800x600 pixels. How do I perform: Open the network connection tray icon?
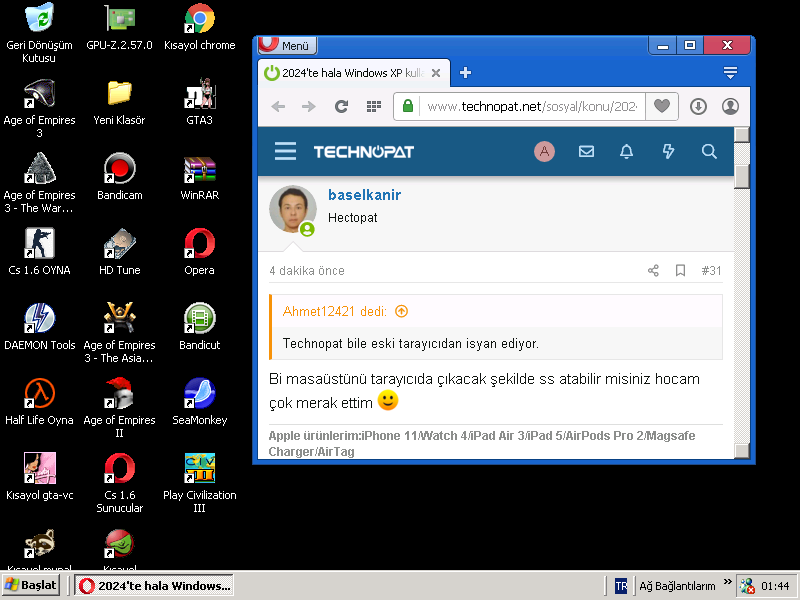click(747, 586)
